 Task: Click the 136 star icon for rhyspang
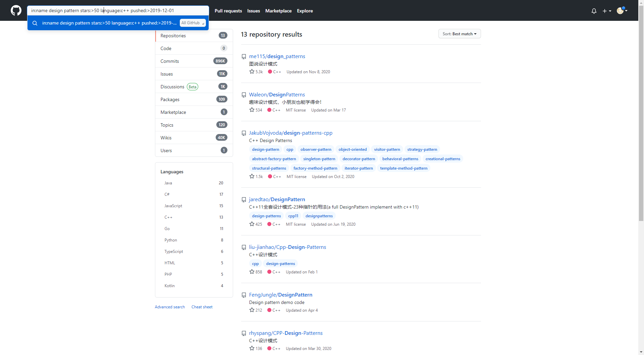click(252, 348)
